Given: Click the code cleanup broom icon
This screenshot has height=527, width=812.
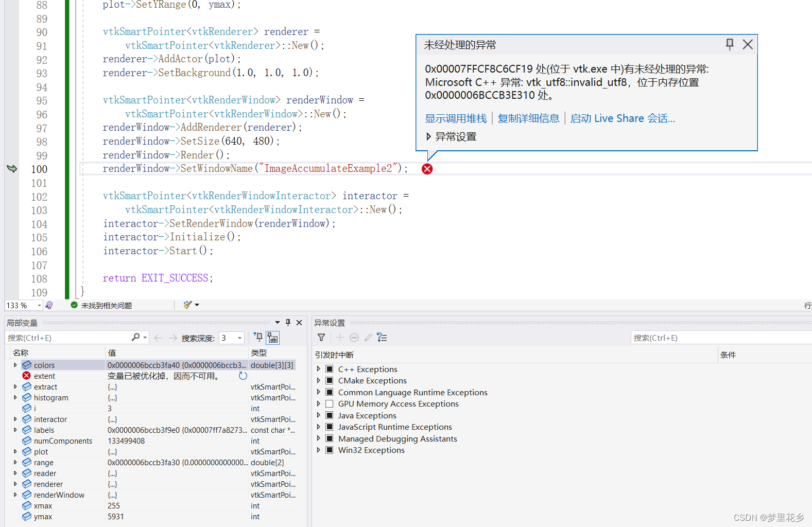Looking at the screenshot, I should click(x=187, y=305).
